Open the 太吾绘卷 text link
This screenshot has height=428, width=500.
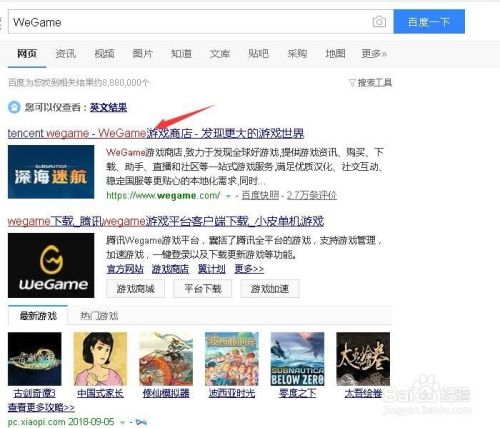pos(363,393)
